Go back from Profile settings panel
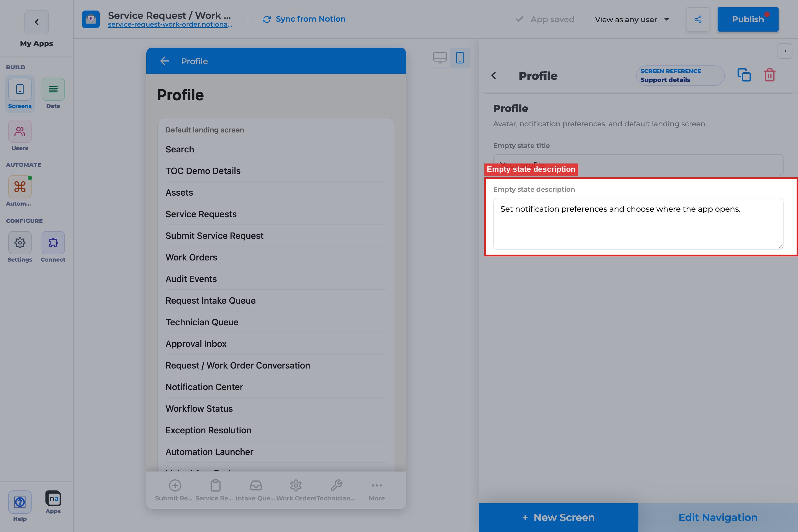 point(494,76)
